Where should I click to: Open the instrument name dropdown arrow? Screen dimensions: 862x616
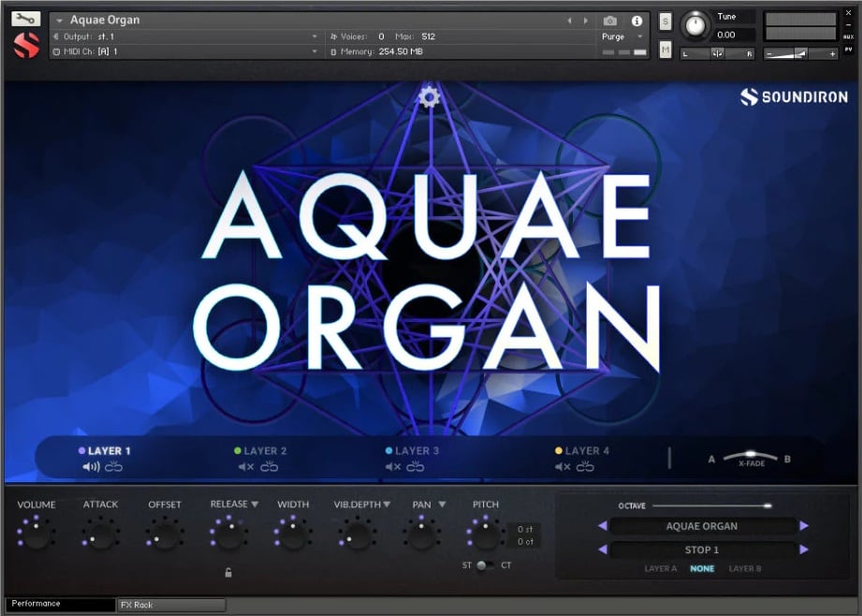[59, 21]
